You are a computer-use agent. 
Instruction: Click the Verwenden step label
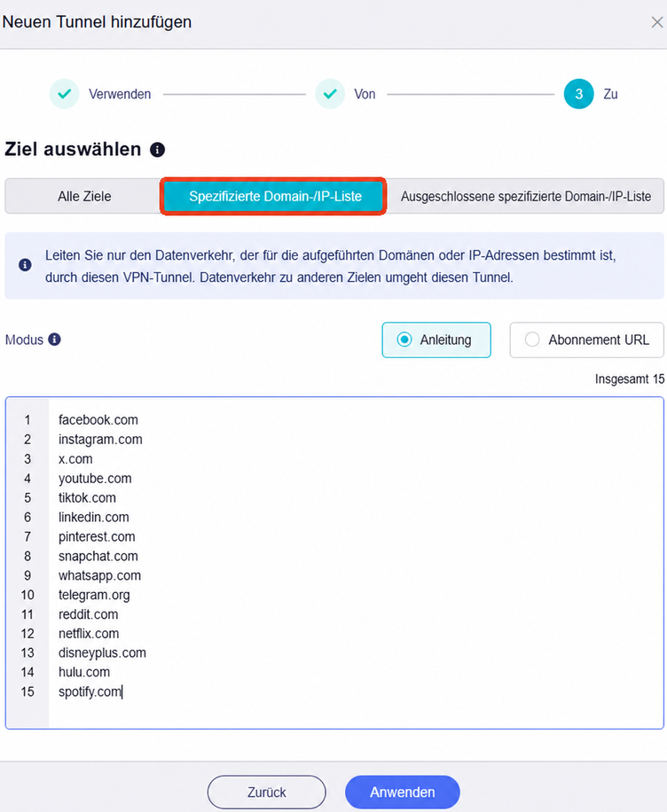120,94
